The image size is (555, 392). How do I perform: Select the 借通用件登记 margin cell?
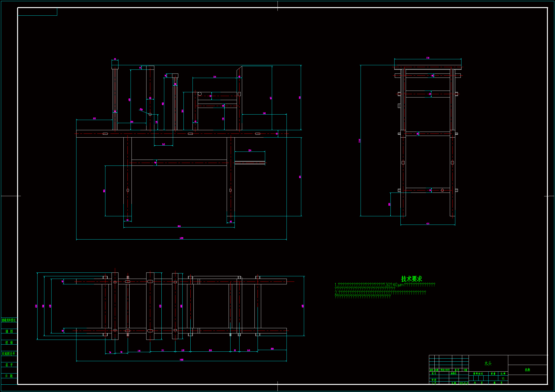coord(9,320)
